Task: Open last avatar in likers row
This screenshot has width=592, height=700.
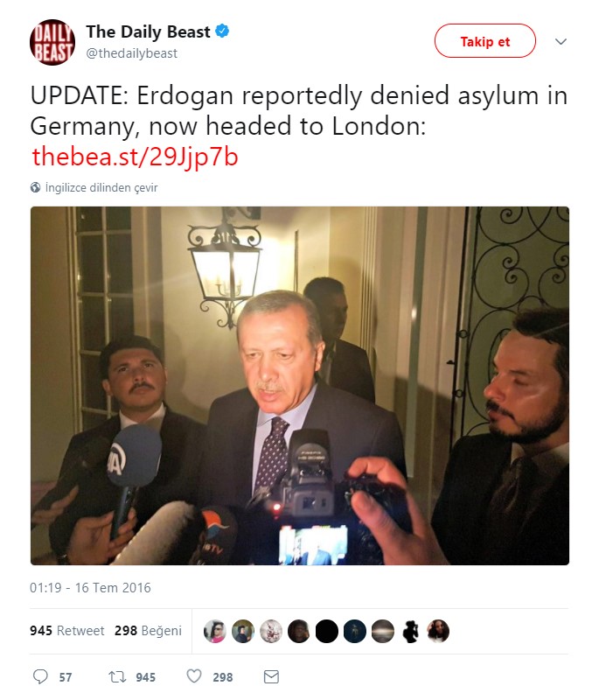Action: pyautogui.click(x=438, y=631)
